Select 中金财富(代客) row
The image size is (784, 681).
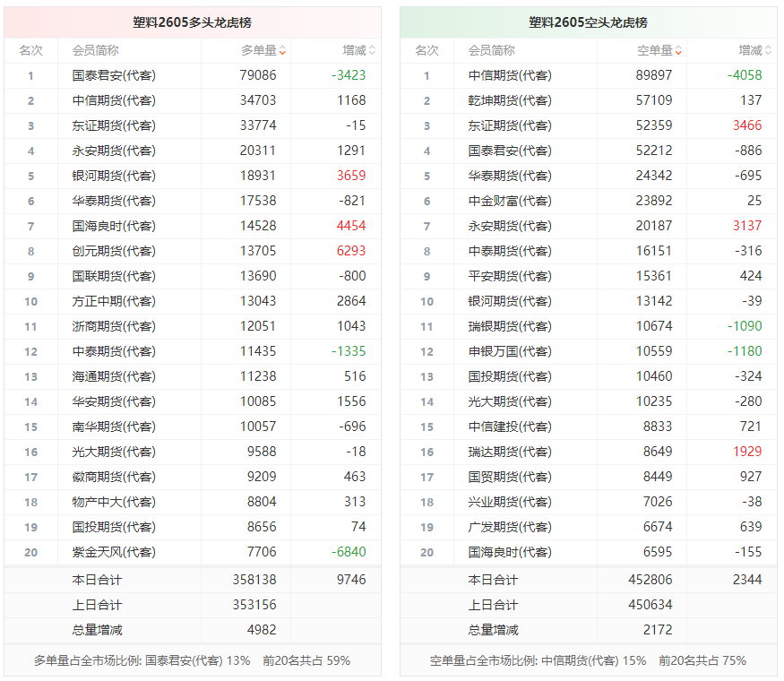[x=589, y=201]
